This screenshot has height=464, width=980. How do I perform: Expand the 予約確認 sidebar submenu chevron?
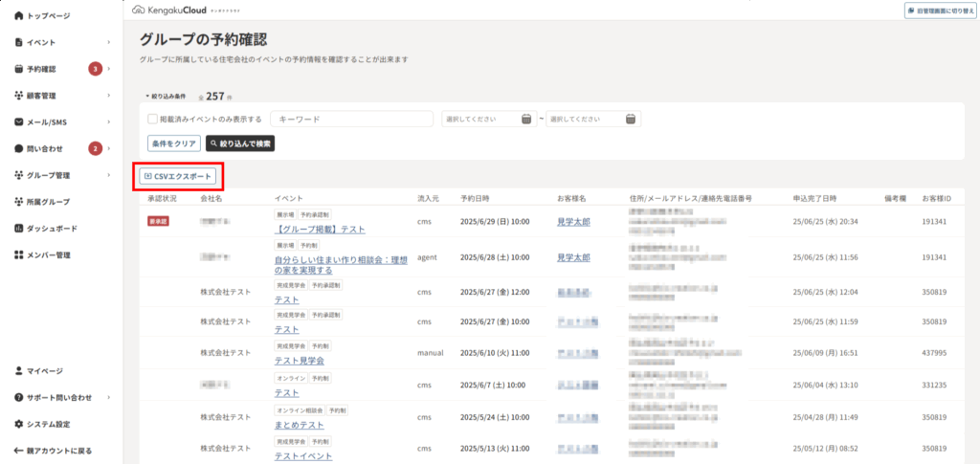109,69
